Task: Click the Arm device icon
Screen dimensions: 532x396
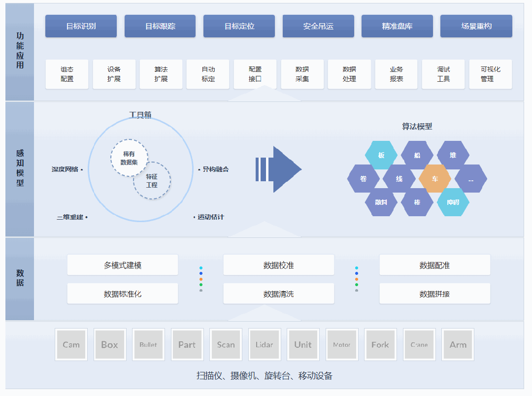Action: (458, 345)
